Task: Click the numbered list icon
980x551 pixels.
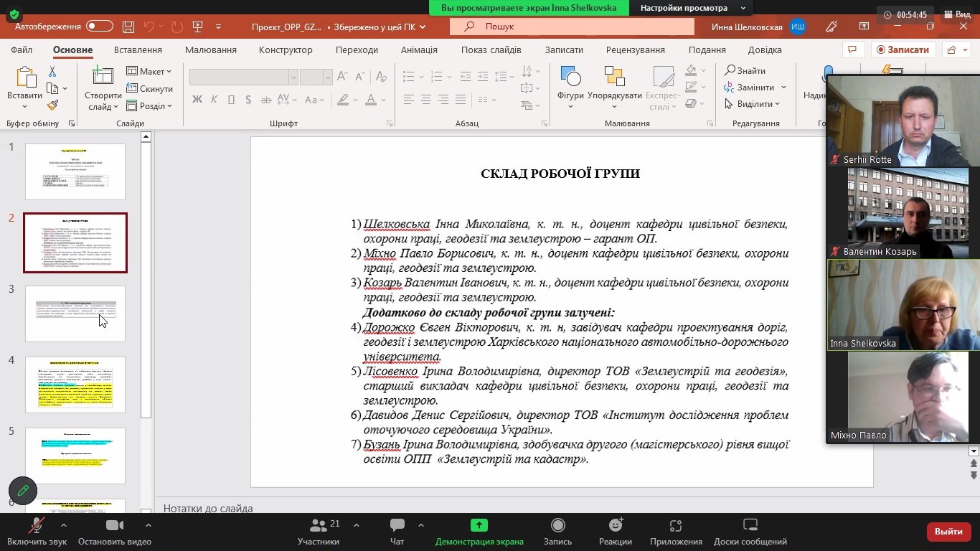Action: (x=438, y=76)
